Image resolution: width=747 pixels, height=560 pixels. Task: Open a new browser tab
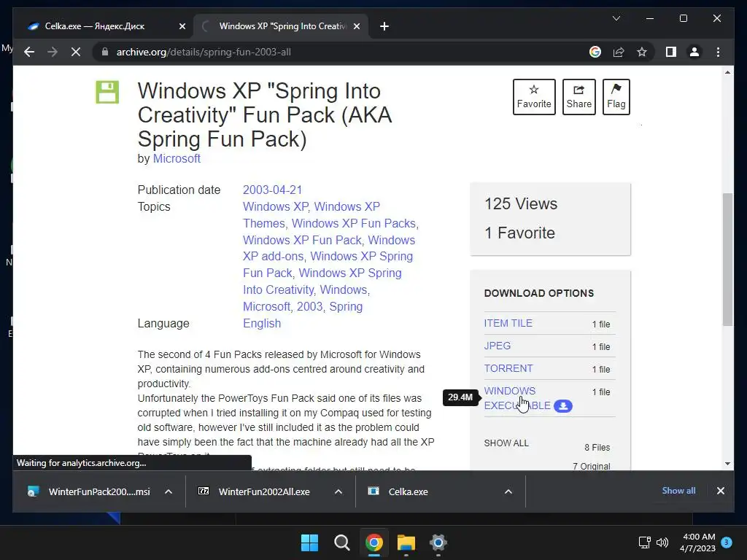click(x=384, y=26)
